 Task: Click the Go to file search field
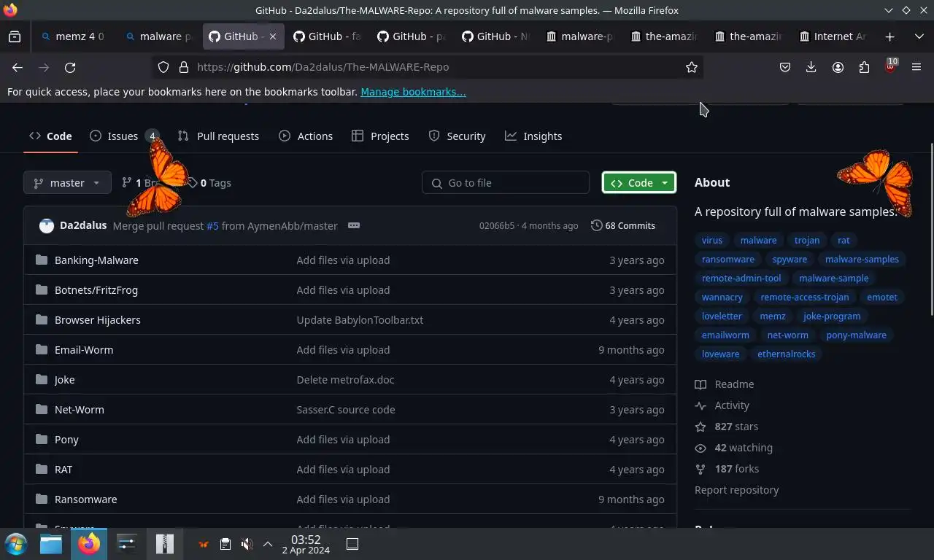[x=506, y=182]
